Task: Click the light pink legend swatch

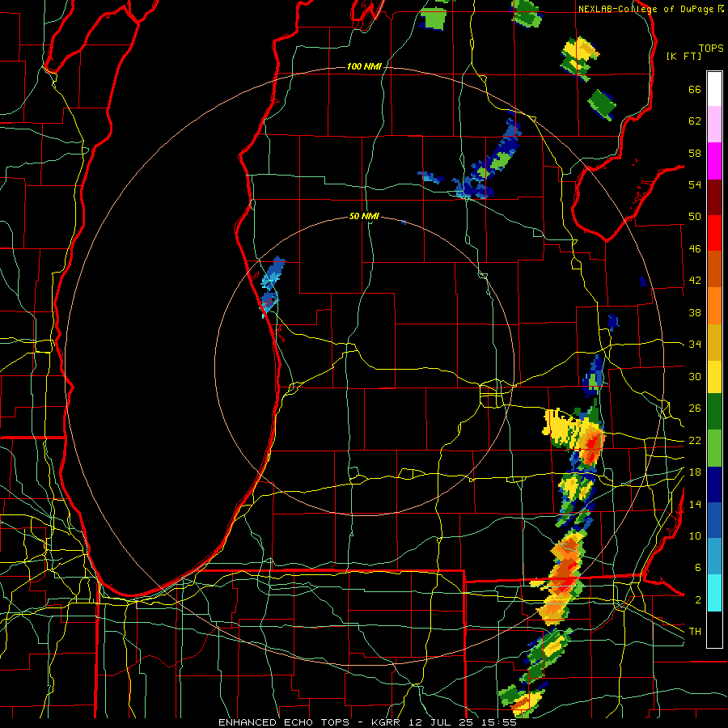Action: pos(714,125)
